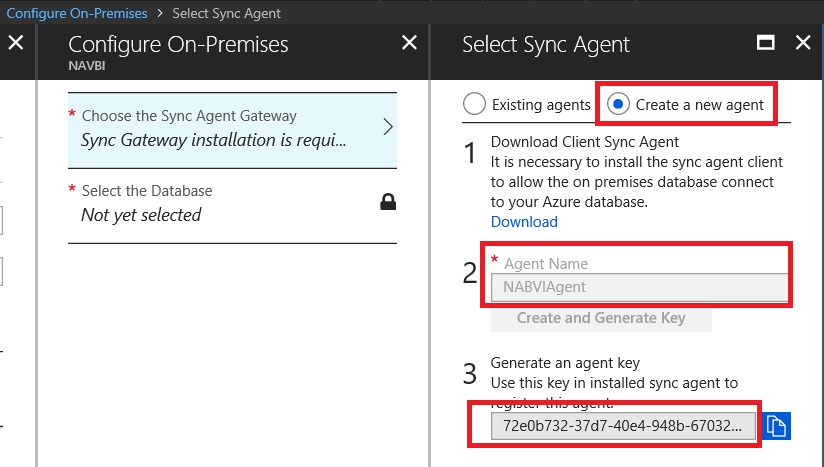Click Create and Generate Key button
Screen dimensions: 824x467
601,318
